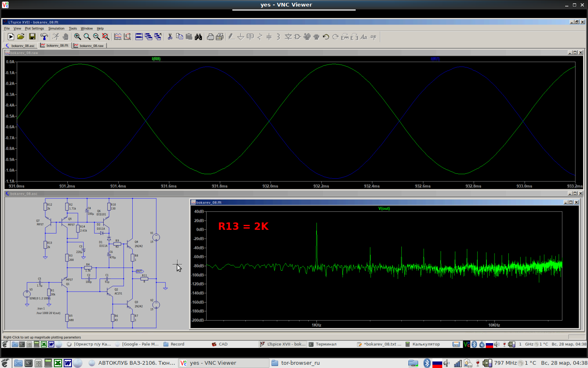Click the Pick Visible Traces icon
588x368 pixels.
coord(118,37)
